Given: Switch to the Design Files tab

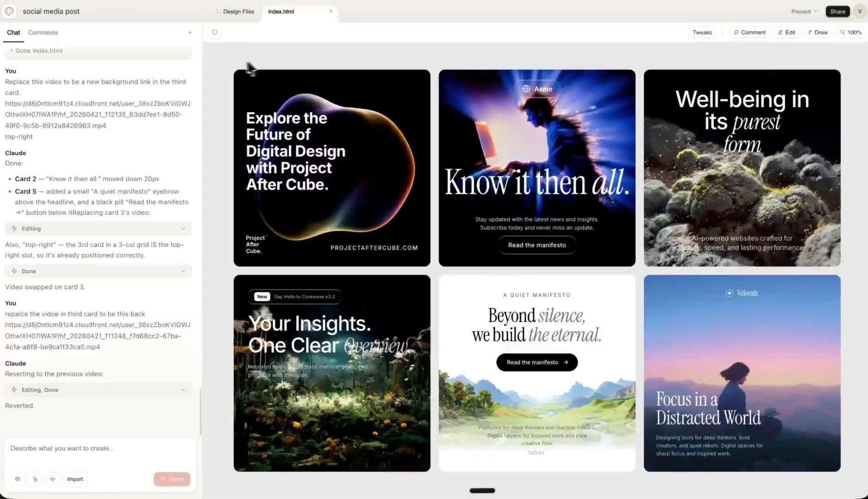Looking at the screenshot, I should 235,12.
